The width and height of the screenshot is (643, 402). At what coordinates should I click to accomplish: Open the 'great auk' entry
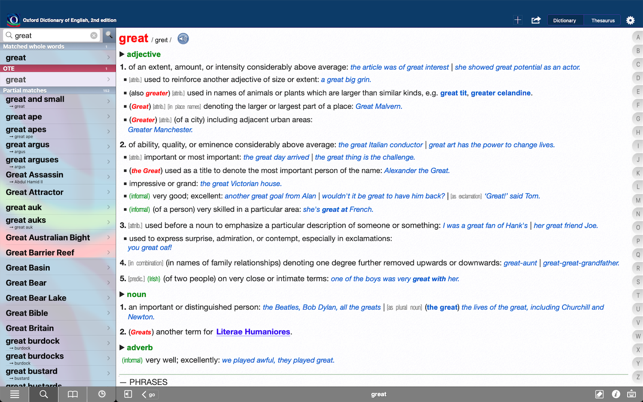[58, 207]
